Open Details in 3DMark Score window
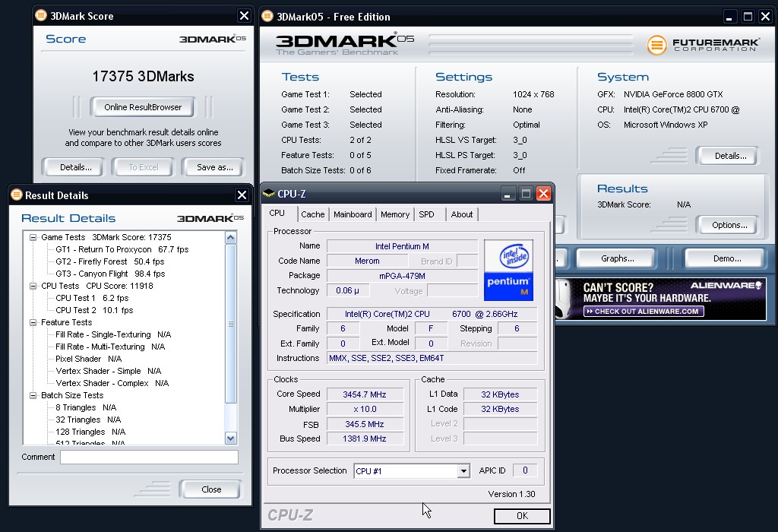778x532 pixels. [x=75, y=167]
